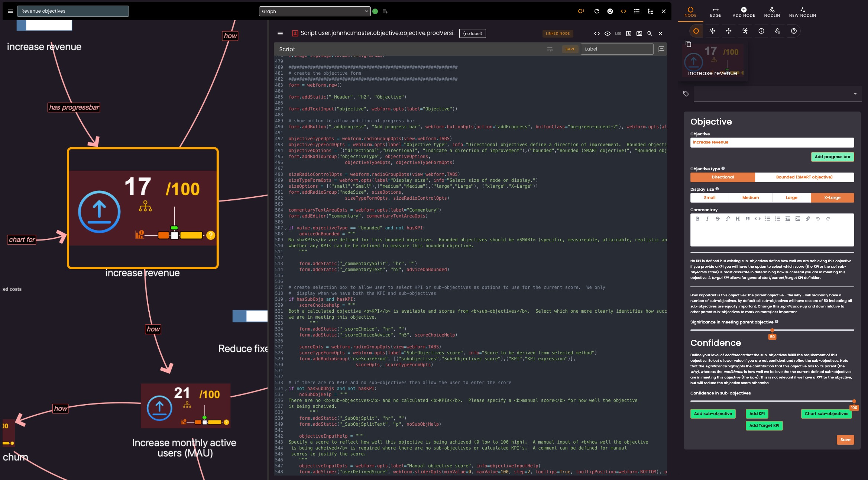Screen dimensions: 868x480
Task: Switch to the EDGE tab
Action: [x=715, y=12]
